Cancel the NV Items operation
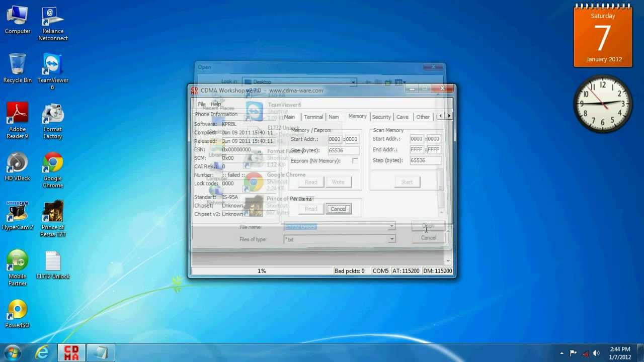The image size is (644, 362). pyautogui.click(x=338, y=209)
